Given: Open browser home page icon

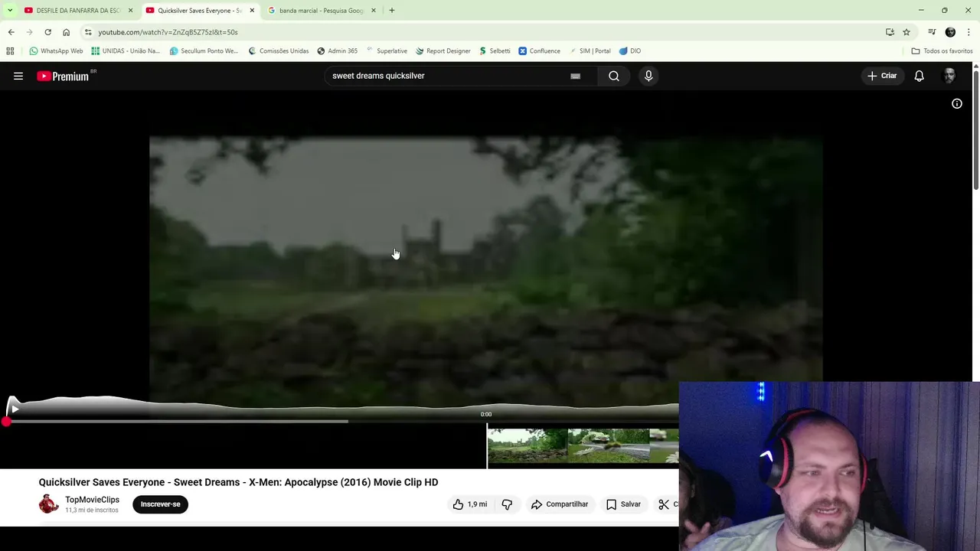Looking at the screenshot, I should [66, 32].
